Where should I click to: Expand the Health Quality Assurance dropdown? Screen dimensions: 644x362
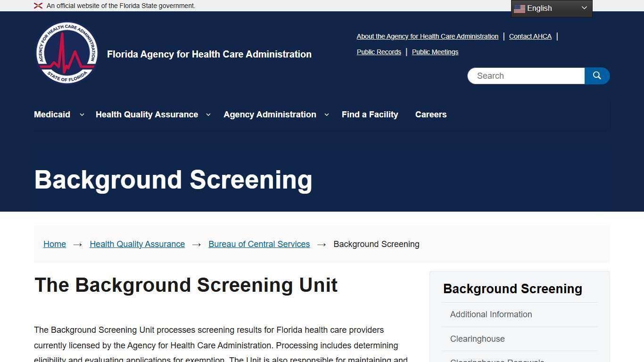[x=208, y=115]
